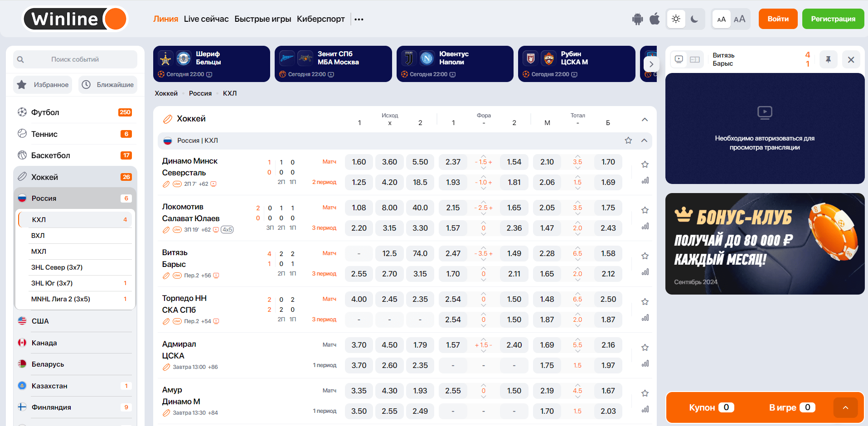Decrease total below 6.5 for Торпедо НН match
The width and height of the screenshot is (868, 426).
tap(577, 305)
